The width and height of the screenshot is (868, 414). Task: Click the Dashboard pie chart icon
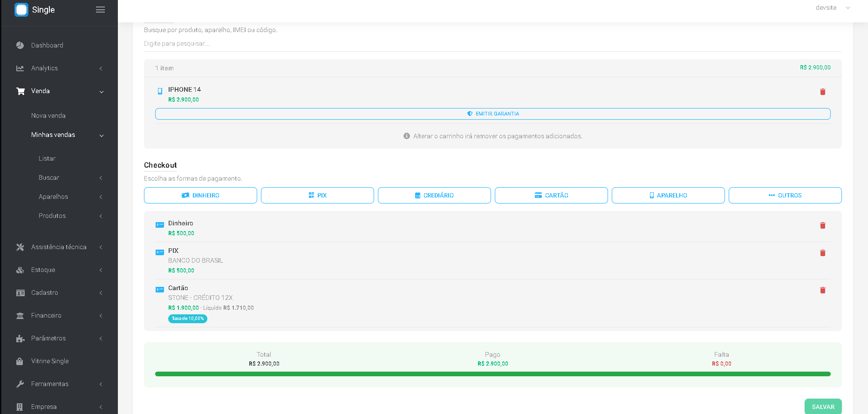[20, 45]
